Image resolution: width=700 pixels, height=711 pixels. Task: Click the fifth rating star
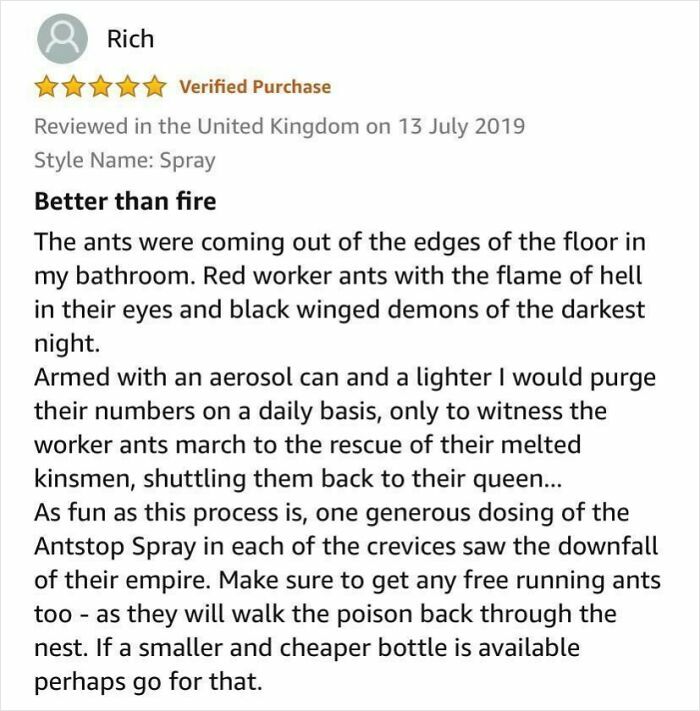152,87
